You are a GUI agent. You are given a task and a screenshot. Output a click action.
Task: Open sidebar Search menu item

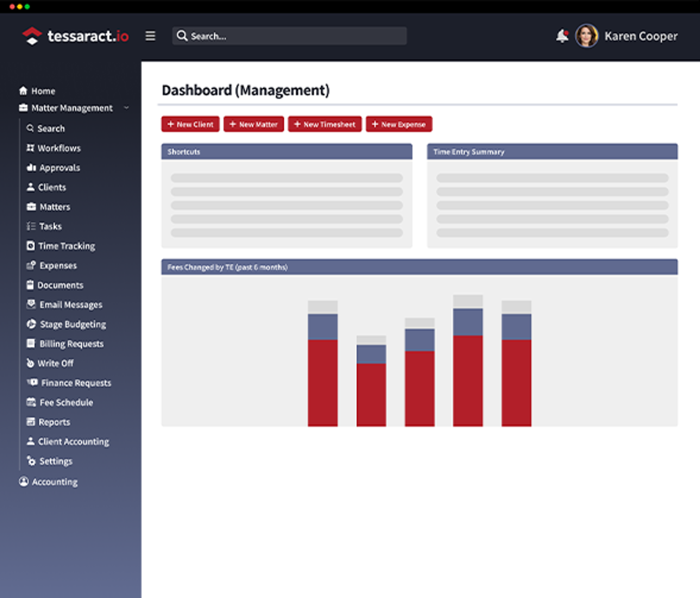51,128
